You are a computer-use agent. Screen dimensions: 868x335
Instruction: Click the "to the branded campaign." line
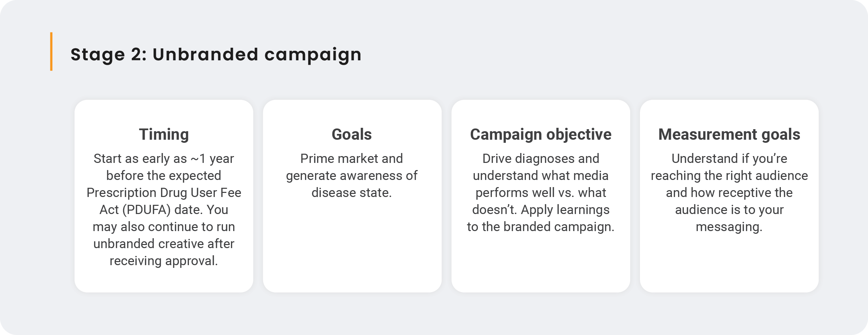click(x=541, y=227)
